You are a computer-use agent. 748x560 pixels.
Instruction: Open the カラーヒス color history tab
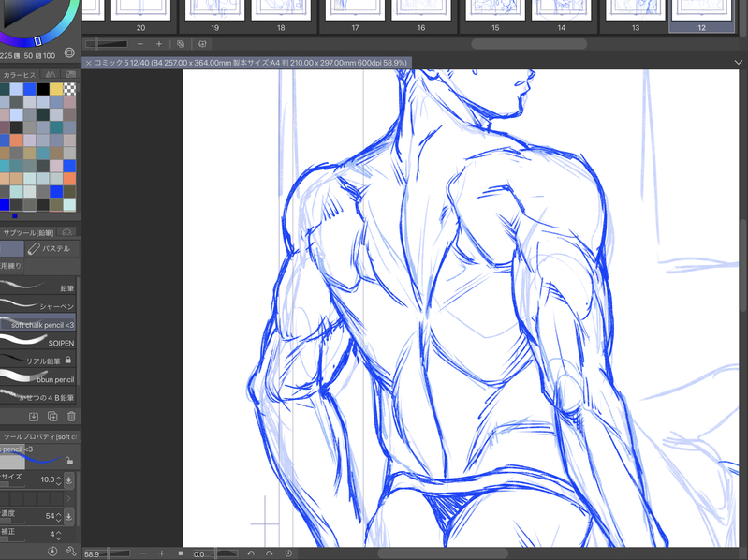click(19, 75)
